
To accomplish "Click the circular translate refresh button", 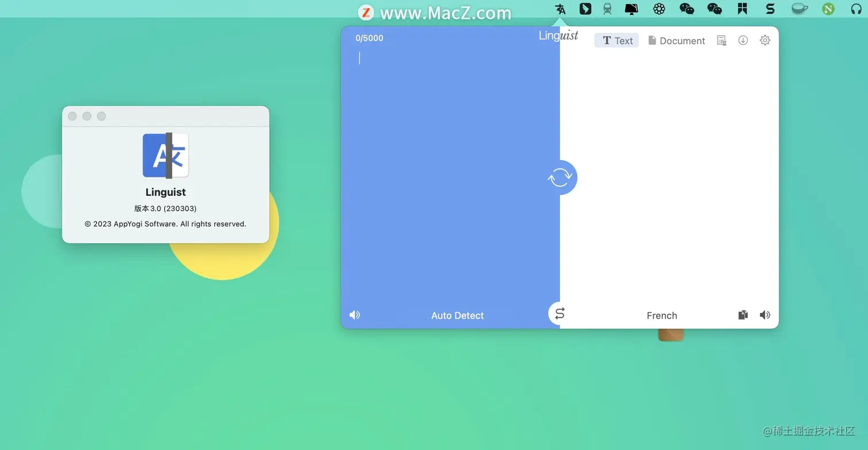I will pos(560,177).
